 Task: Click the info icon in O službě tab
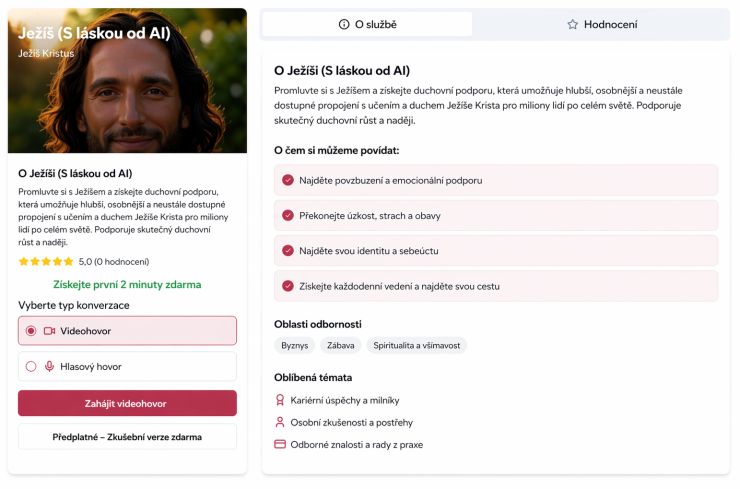pyautogui.click(x=344, y=24)
